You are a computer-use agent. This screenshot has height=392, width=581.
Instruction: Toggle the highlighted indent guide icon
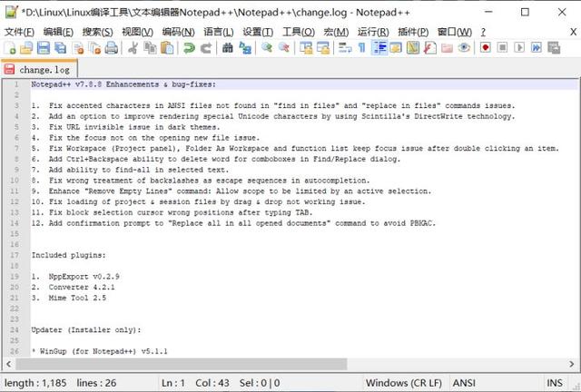coord(379,48)
